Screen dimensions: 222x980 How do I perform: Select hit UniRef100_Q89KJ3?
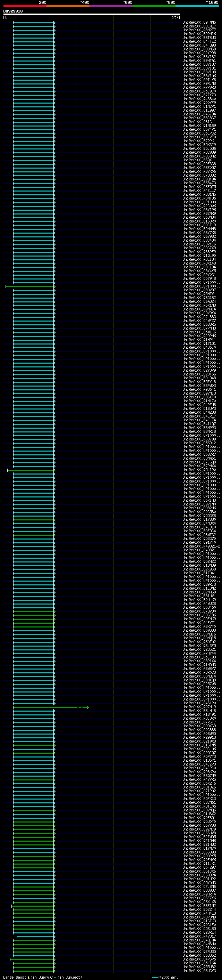coord(199,585)
